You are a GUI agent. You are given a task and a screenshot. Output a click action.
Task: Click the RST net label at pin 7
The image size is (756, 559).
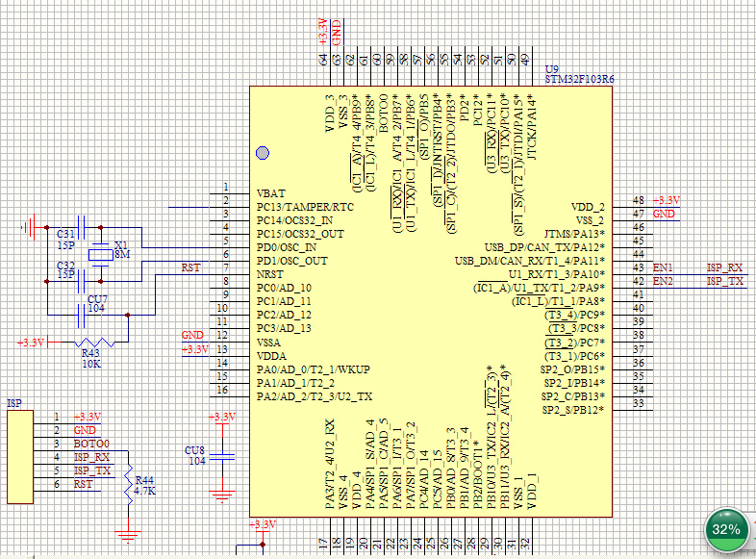click(x=190, y=267)
